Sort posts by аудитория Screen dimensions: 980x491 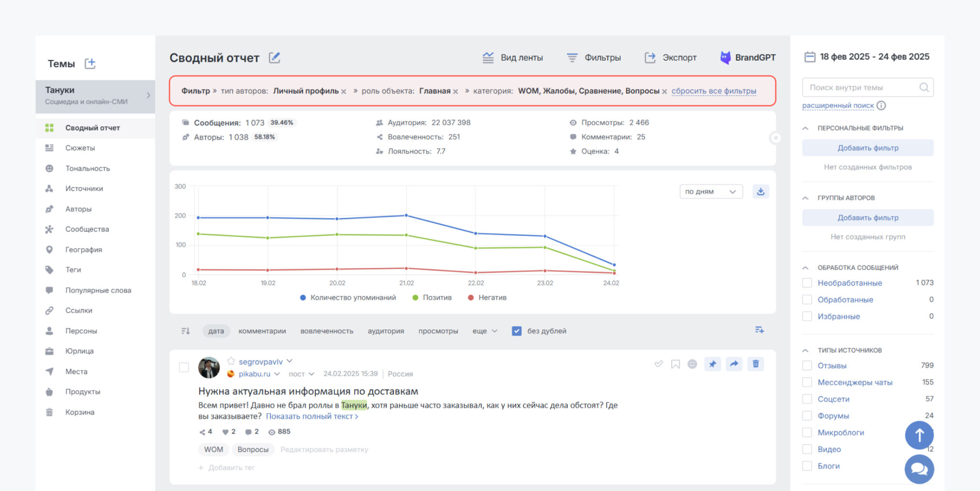click(x=386, y=331)
